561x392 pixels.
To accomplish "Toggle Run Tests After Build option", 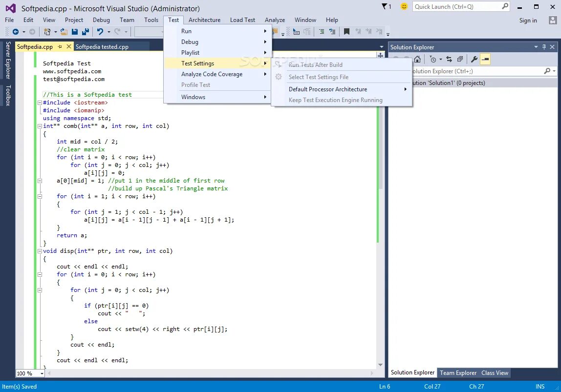I will (x=315, y=64).
